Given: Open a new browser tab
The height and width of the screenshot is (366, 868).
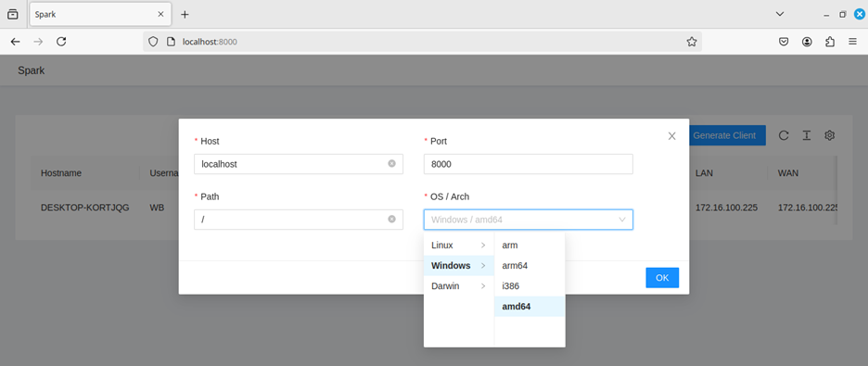Looking at the screenshot, I should coord(185,15).
